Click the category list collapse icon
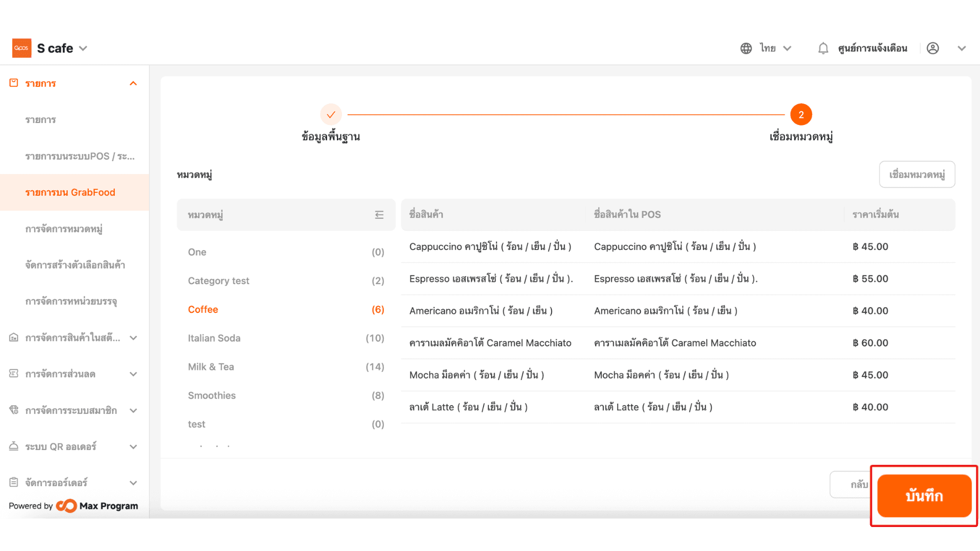This screenshot has width=980, height=551. pyautogui.click(x=379, y=215)
